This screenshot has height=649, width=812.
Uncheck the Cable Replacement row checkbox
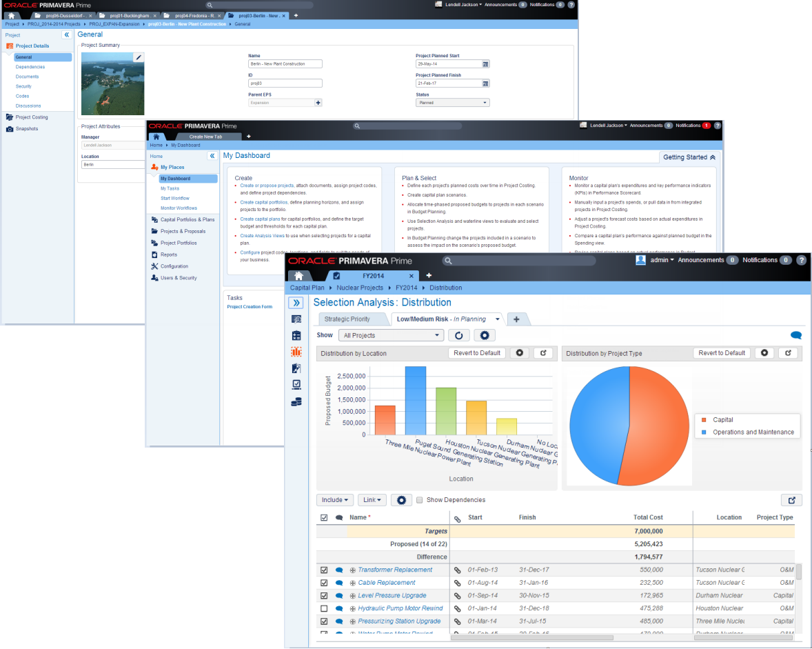[x=324, y=583]
